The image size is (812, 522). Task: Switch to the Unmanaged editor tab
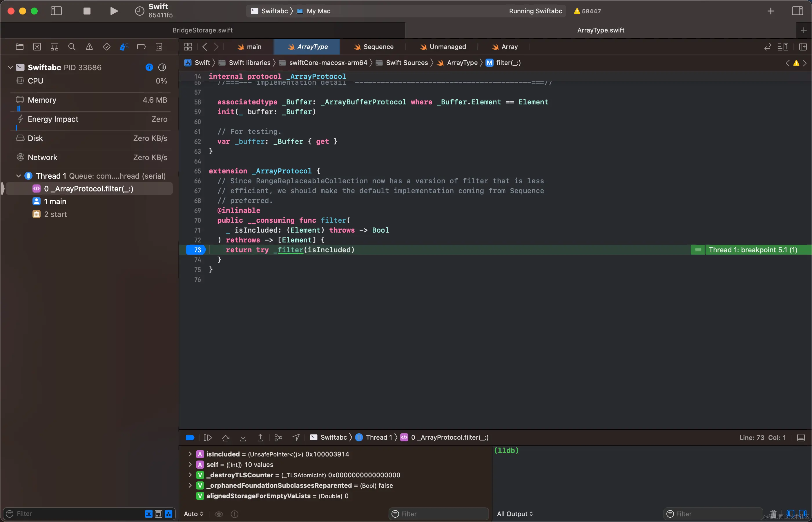click(443, 47)
